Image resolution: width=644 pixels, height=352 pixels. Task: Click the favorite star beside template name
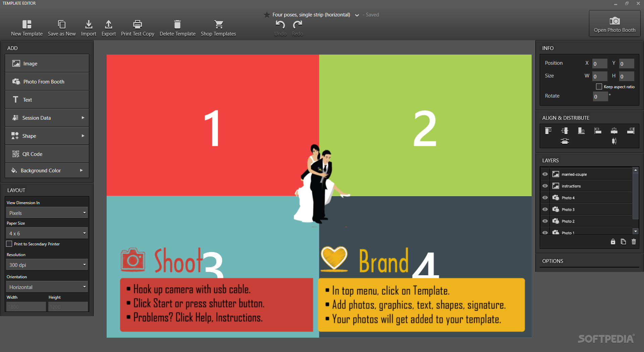click(267, 15)
